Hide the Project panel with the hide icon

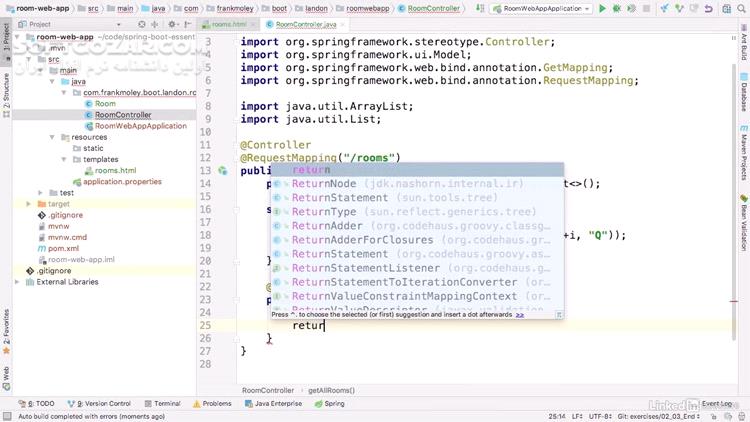click(x=188, y=24)
